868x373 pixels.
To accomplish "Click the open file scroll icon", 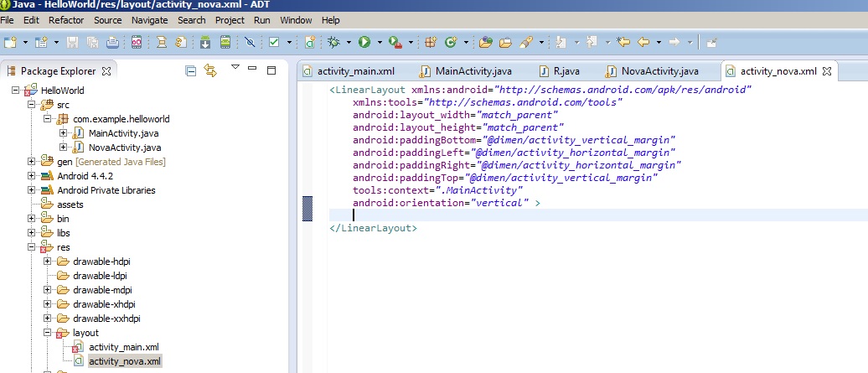I will (161, 42).
